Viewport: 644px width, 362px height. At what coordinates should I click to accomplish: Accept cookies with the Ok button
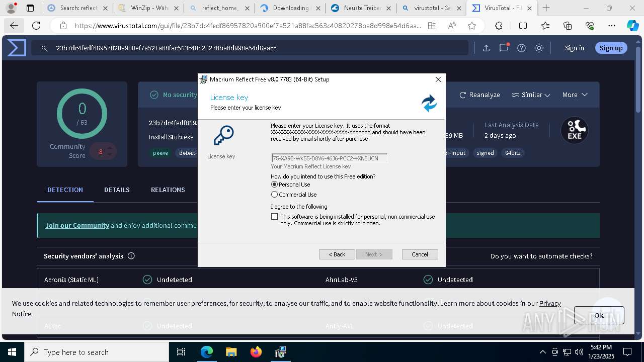599,315
